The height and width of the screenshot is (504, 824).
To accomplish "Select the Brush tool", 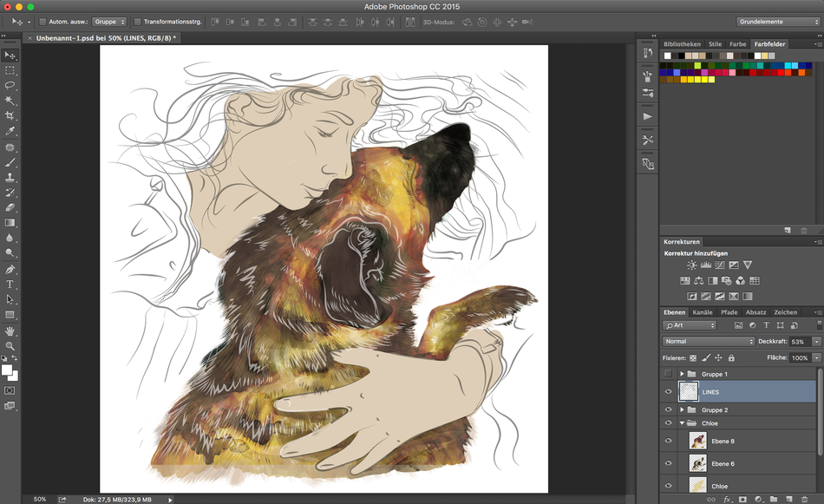I will [x=10, y=162].
